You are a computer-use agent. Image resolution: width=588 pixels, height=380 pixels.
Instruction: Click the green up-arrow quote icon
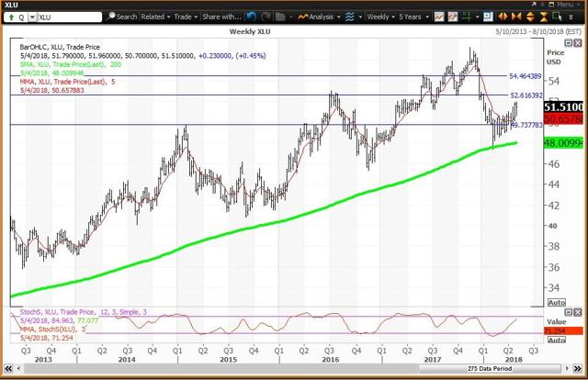(11, 17)
